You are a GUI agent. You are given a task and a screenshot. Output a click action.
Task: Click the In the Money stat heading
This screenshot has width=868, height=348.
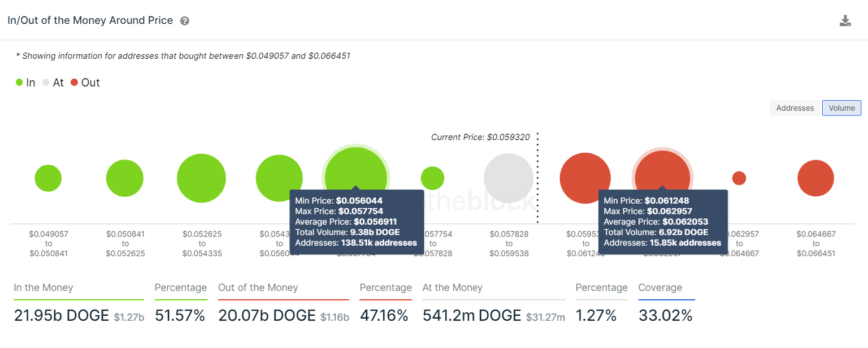(43, 287)
